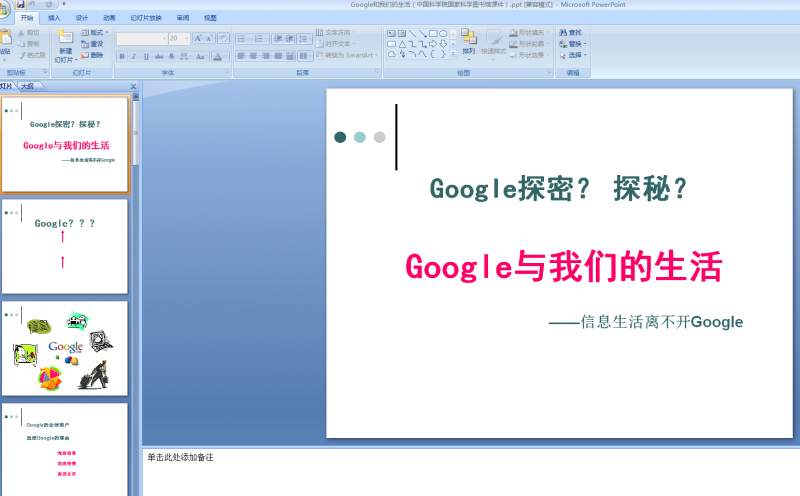This screenshot has width=800, height=496.
Task: Click the Save icon in quick access toolbar
Action: tap(20, 5)
